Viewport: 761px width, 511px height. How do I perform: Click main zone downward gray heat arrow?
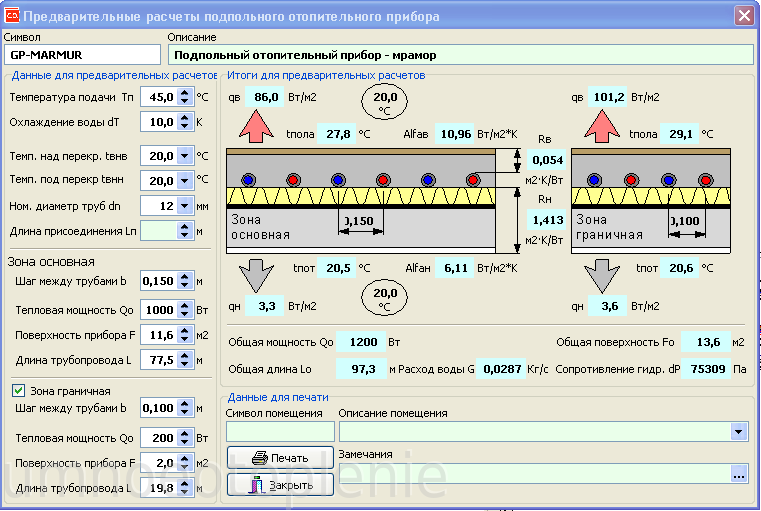click(x=256, y=275)
